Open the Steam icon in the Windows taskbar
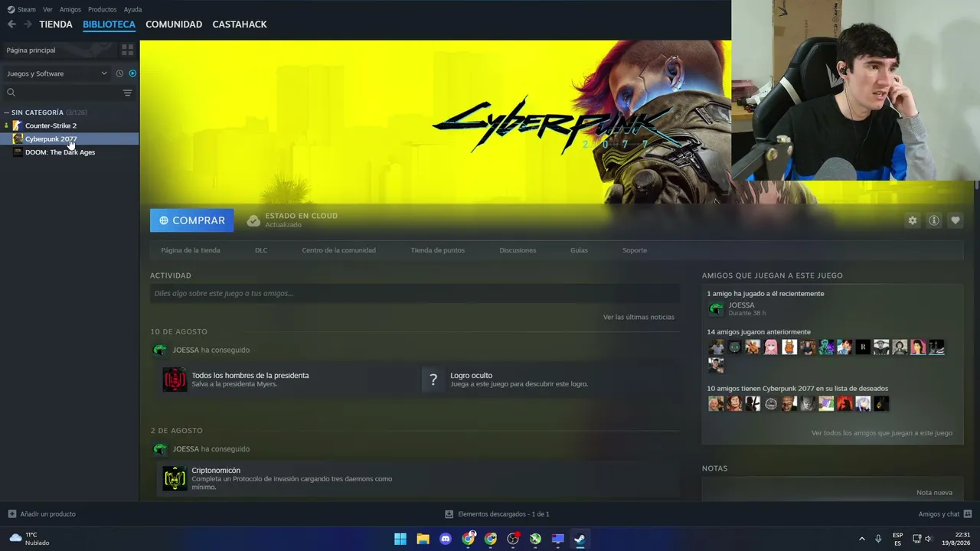The height and width of the screenshot is (551, 980). (x=580, y=539)
